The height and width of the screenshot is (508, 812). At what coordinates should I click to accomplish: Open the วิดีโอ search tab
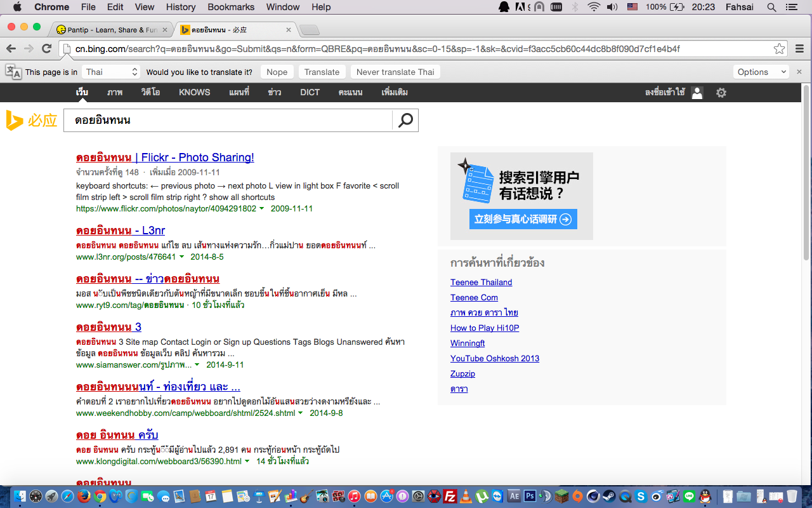(150, 92)
